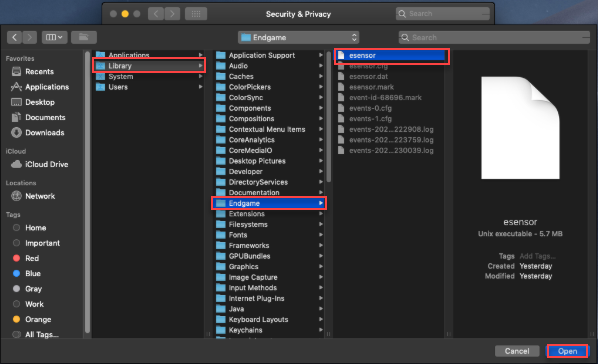Select the esensor.mark file
The width and height of the screenshot is (598, 364).
click(391, 87)
